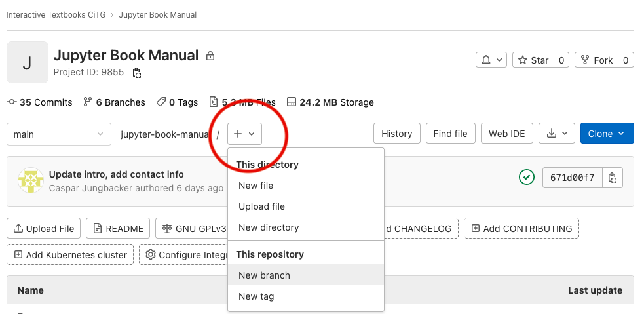Copy commit SHA 671d00f7 to clipboard
The height and width of the screenshot is (314, 644).
613,178
